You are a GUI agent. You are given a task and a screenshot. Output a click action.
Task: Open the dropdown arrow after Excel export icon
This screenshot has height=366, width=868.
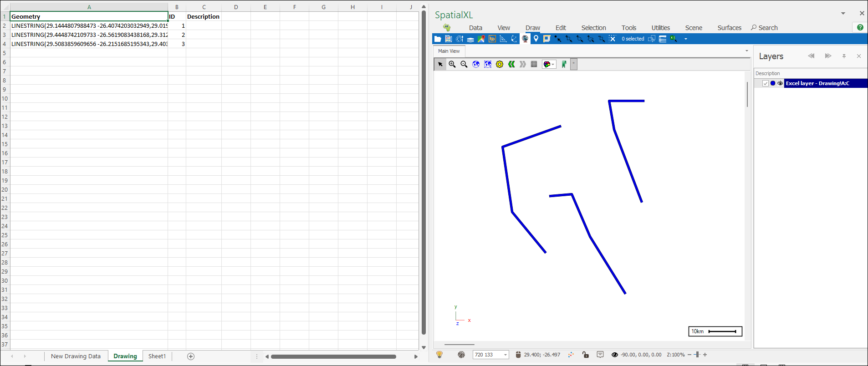(686, 39)
